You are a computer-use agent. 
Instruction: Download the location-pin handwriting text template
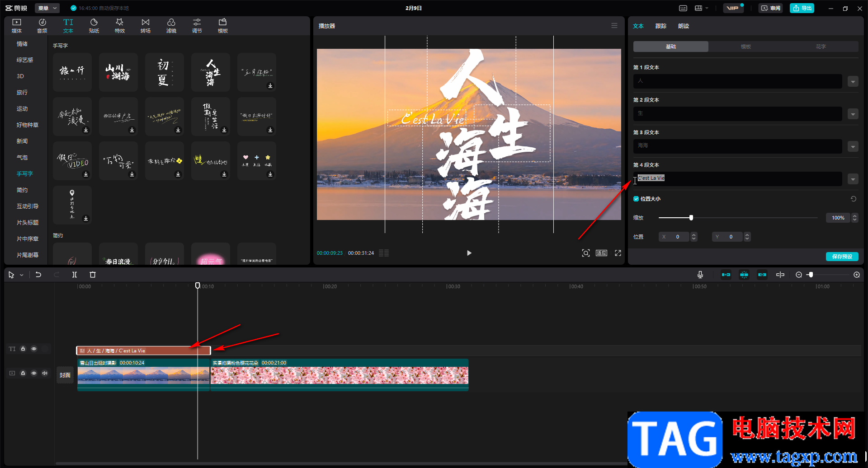[x=86, y=219]
